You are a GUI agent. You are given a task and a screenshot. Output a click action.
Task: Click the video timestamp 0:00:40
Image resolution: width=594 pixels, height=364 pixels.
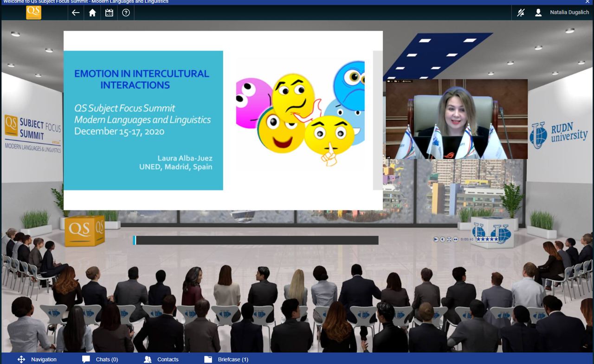(467, 239)
